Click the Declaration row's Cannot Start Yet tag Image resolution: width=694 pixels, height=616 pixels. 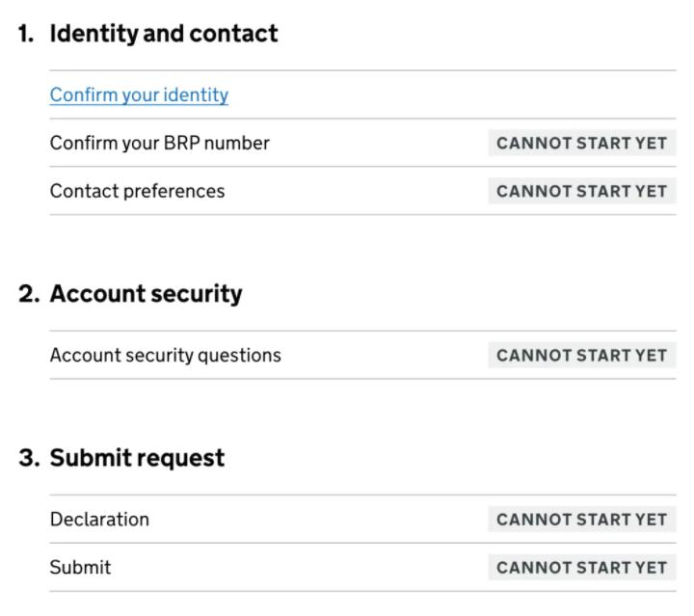pos(581,519)
